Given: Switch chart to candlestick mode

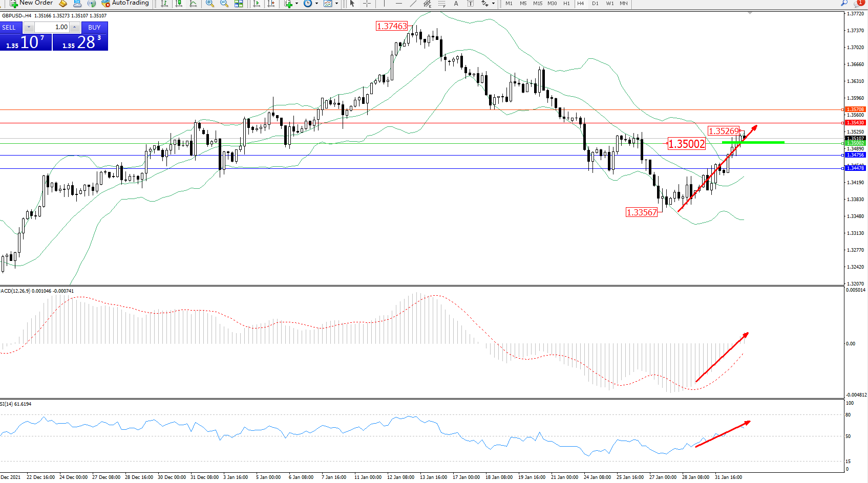Looking at the screenshot, I should tap(179, 4).
